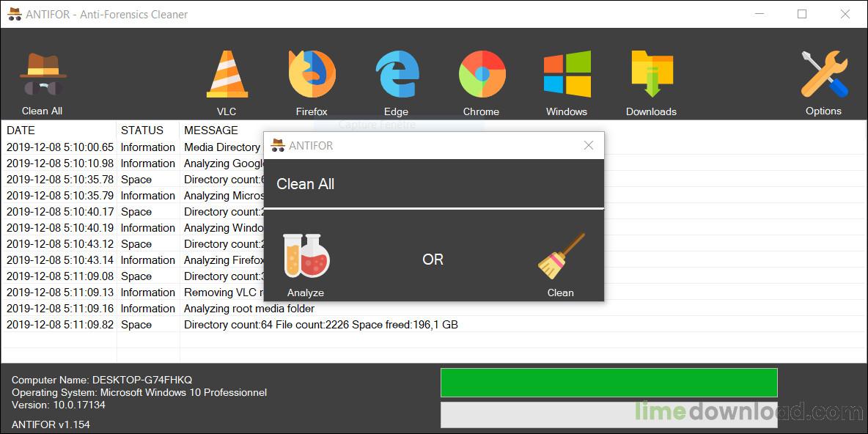Click the MESSAGE column header

[211, 130]
